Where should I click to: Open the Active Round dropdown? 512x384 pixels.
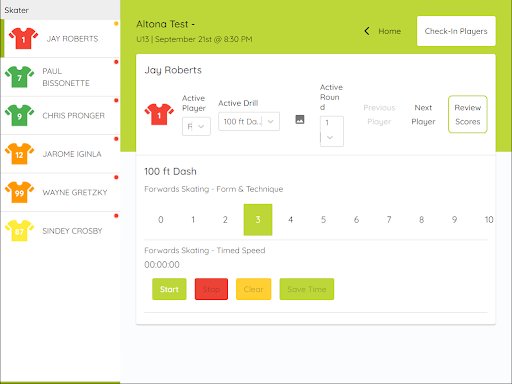point(332,131)
